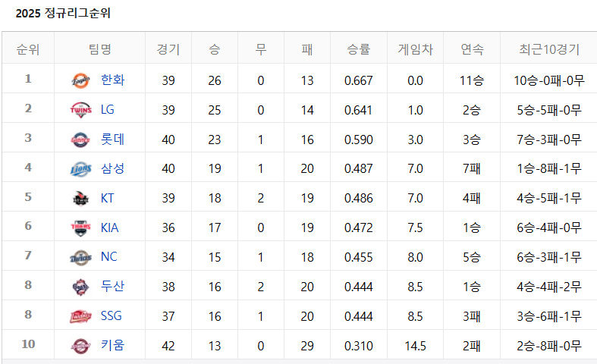
Task: Click the 게임차 column header
Action: (x=415, y=50)
